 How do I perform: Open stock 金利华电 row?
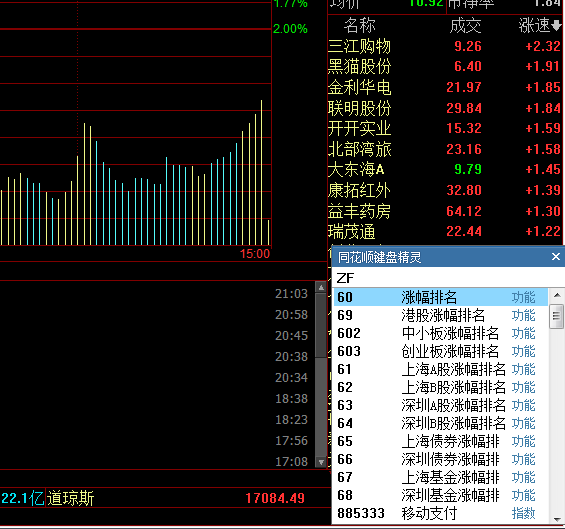[445, 87]
